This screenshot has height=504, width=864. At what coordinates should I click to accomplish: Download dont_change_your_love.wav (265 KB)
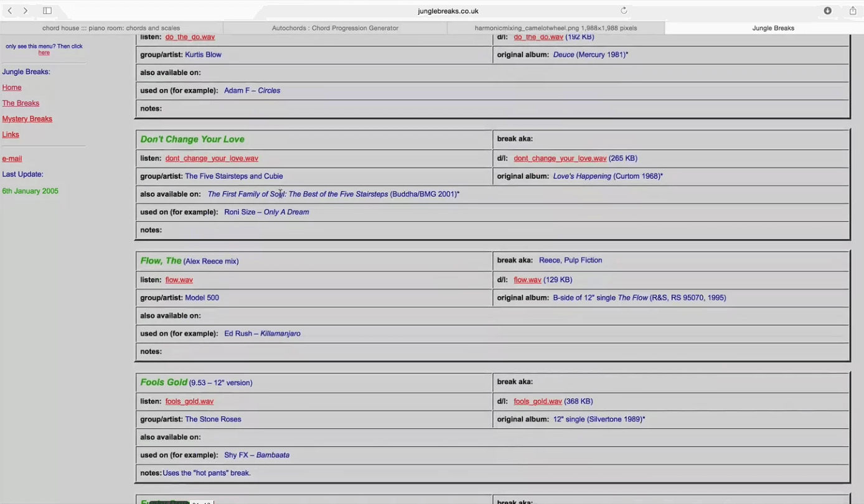pos(560,159)
